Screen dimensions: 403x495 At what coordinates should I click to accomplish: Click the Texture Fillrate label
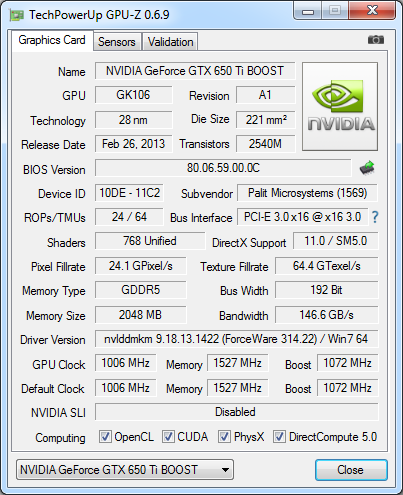tap(234, 267)
